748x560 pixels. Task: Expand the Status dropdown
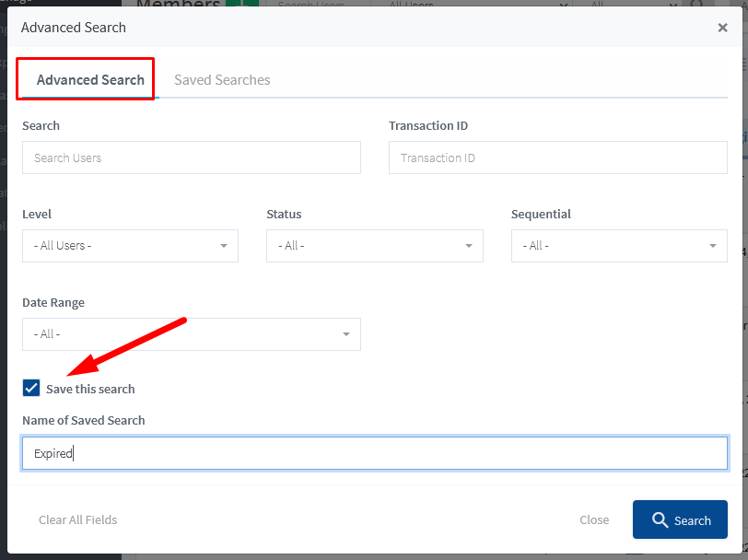coord(374,246)
